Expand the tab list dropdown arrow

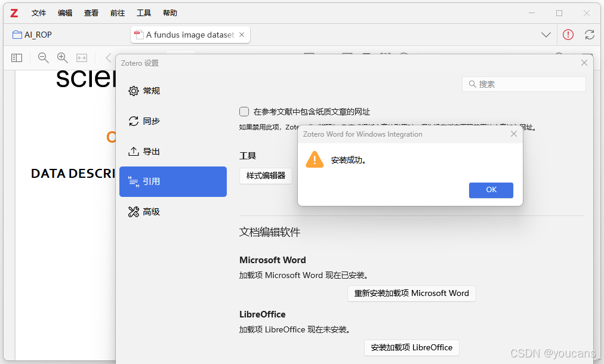pos(546,35)
